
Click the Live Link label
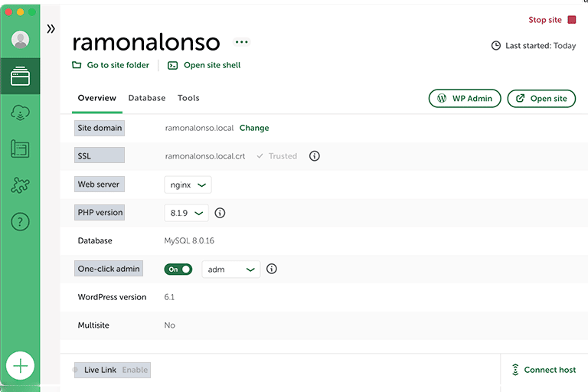100,370
